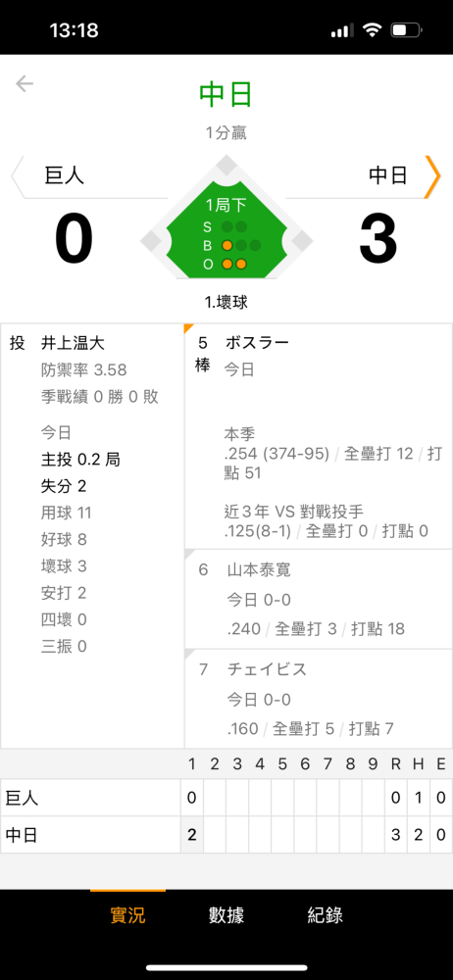Image resolution: width=453 pixels, height=980 pixels.
Task: Tap the first base diamond marker
Action: coord(301,240)
